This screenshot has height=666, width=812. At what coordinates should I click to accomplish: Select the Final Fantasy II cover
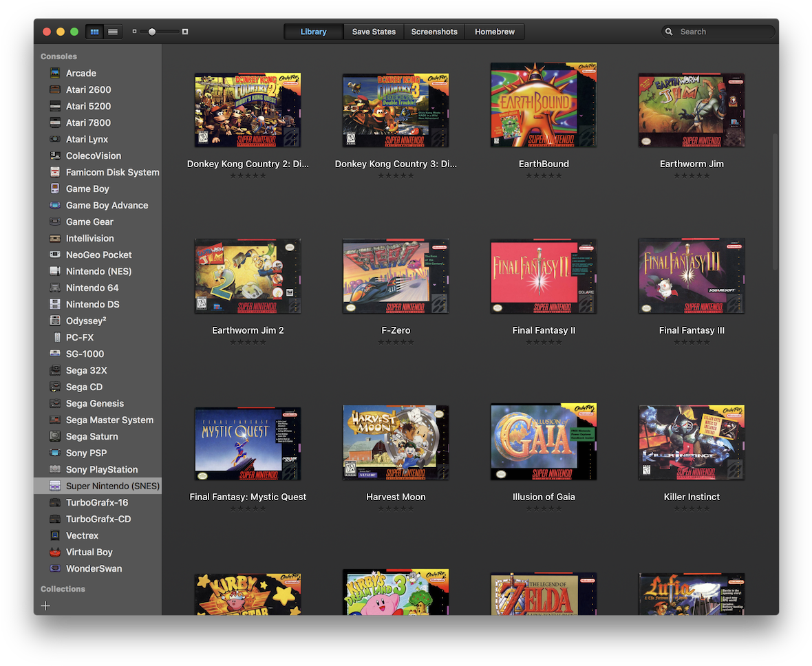[544, 276]
